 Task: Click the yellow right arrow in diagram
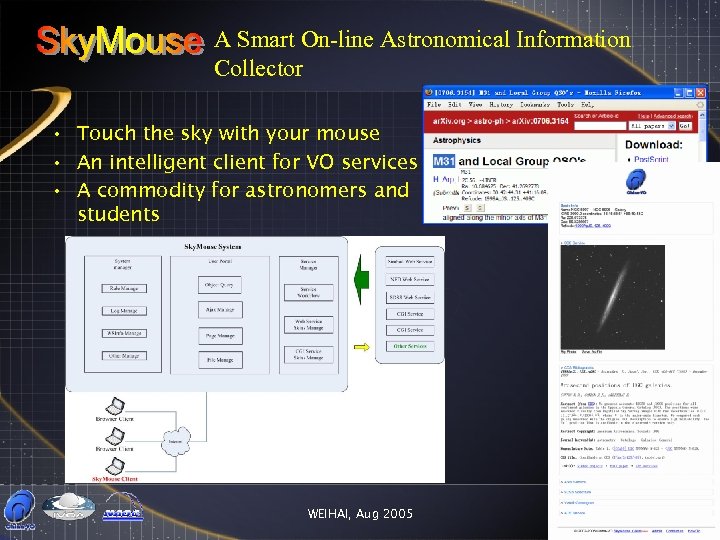[x=361, y=347]
